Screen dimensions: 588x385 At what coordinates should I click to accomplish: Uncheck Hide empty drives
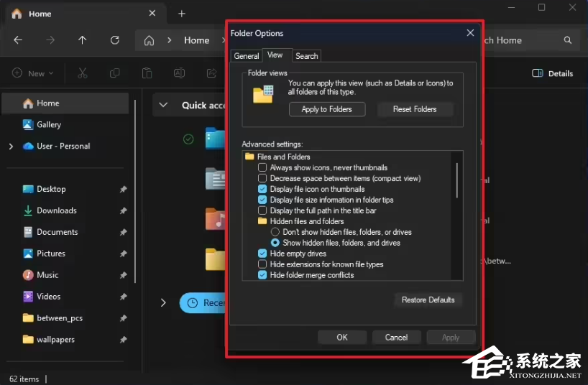(262, 254)
